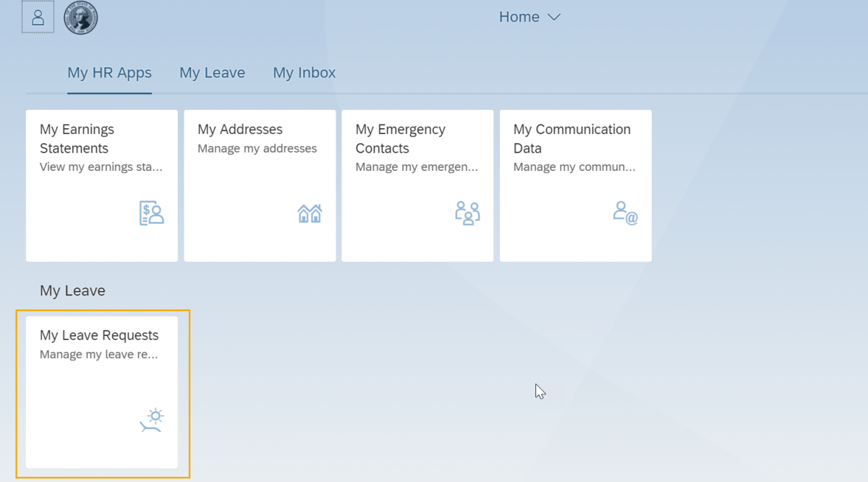Click the person-at-sign Communication Data icon
The width and height of the screenshot is (868, 482).
(625, 213)
